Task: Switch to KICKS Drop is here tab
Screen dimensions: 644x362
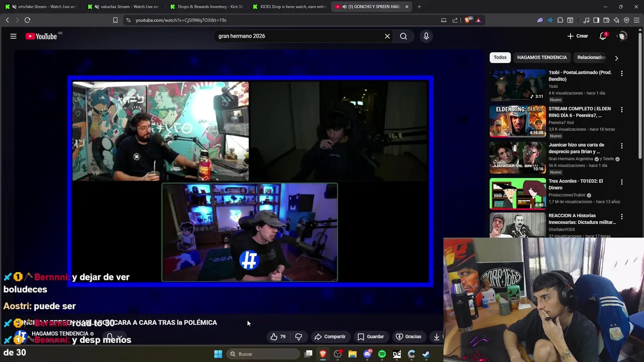Action: (x=289, y=7)
